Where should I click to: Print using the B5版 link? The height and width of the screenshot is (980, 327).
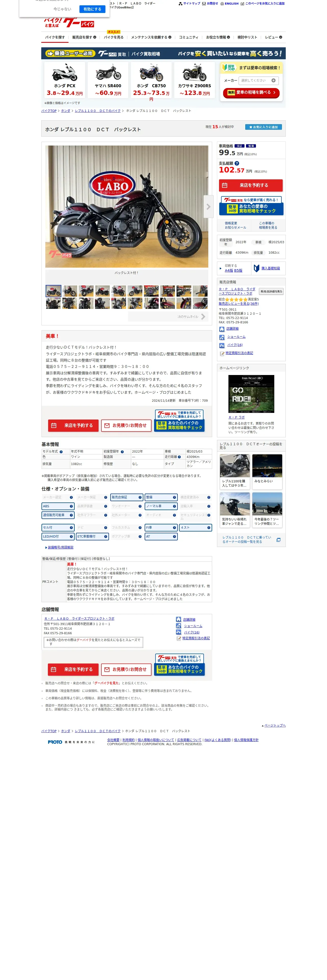coord(238,270)
